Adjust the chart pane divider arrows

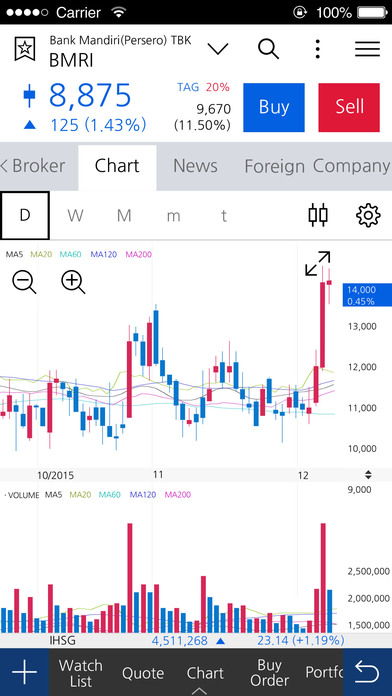click(x=368, y=475)
